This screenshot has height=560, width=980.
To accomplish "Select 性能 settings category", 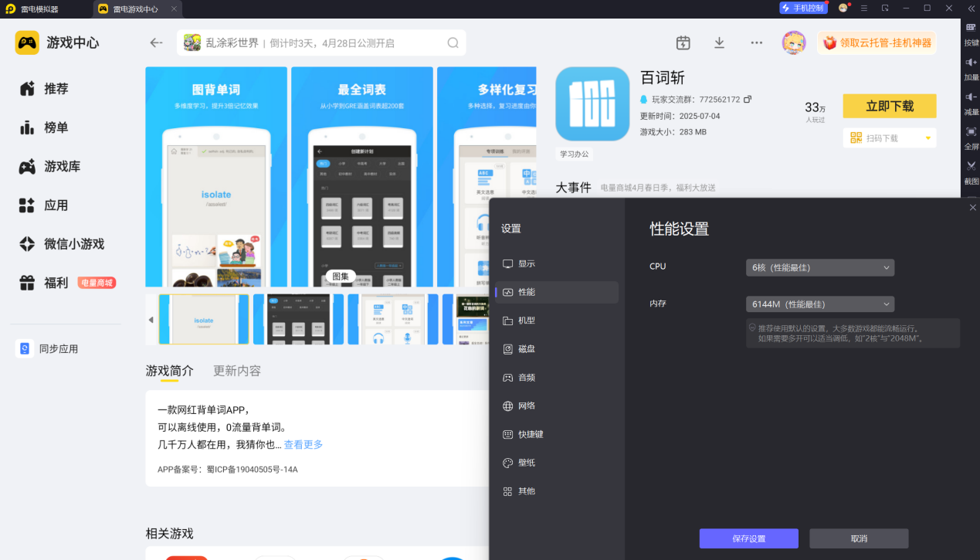I will coord(556,292).
